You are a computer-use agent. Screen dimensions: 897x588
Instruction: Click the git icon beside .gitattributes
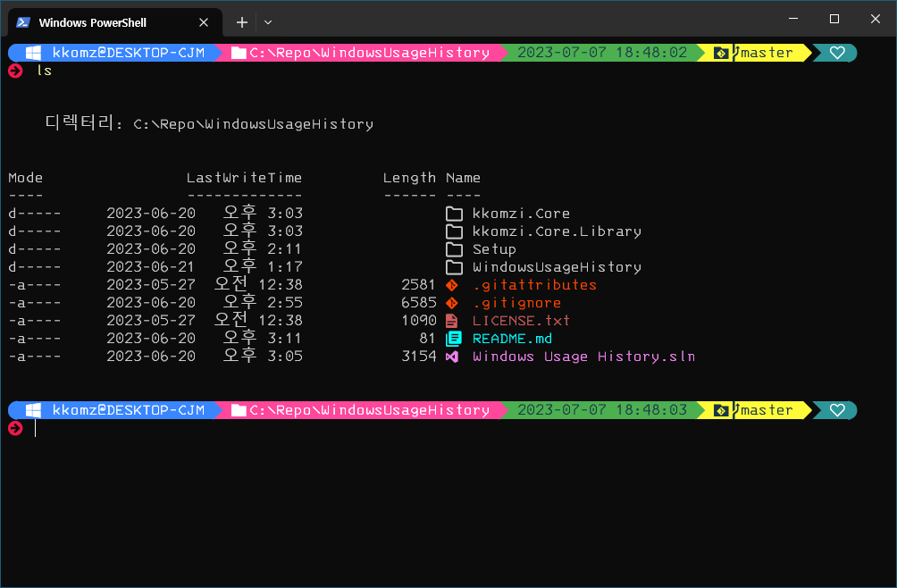click(452, 285)
